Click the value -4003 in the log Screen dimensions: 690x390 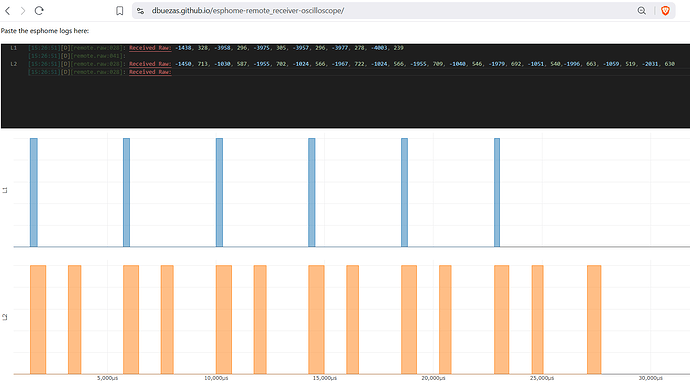pos(379,48)
